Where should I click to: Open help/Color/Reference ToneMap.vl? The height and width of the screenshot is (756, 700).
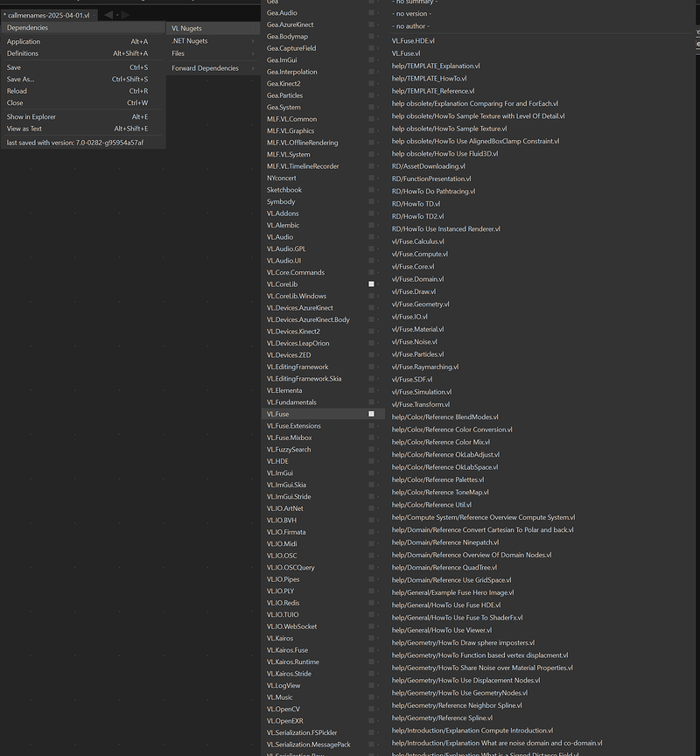[440, 493]
